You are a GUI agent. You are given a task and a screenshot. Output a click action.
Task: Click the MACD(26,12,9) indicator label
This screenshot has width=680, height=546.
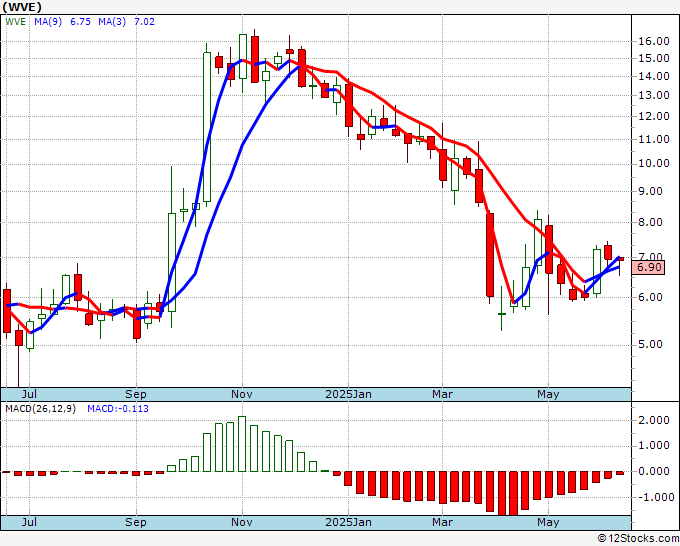point(40,409)
